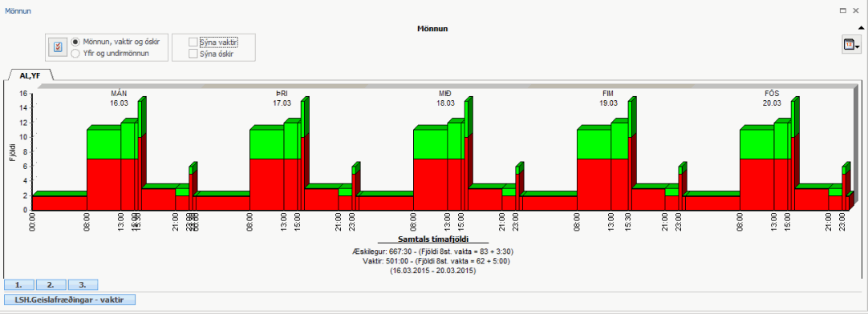Click the checklist icon button beside the radio options

click(57, 47)
